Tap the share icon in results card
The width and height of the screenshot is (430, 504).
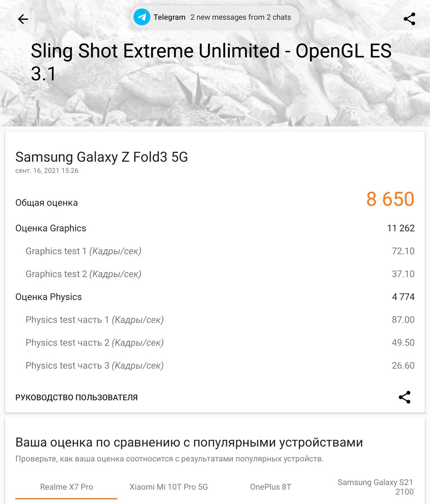405,397
